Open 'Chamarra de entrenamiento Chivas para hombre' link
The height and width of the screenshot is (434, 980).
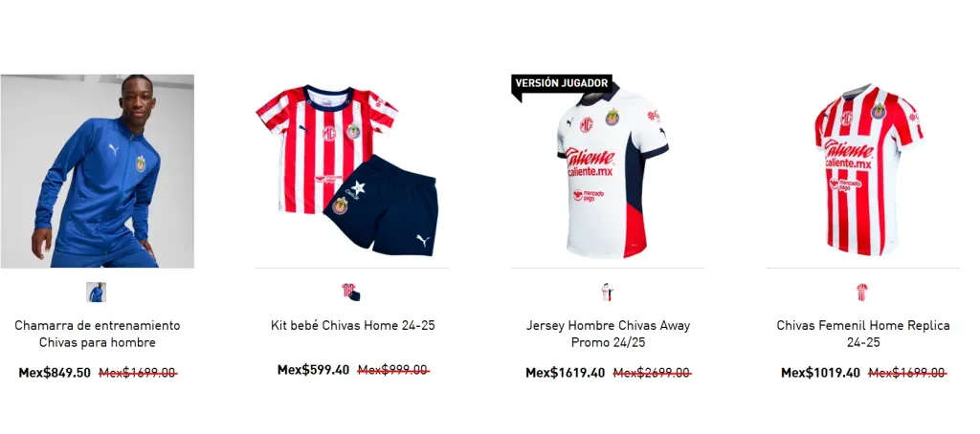pos(97,334)
